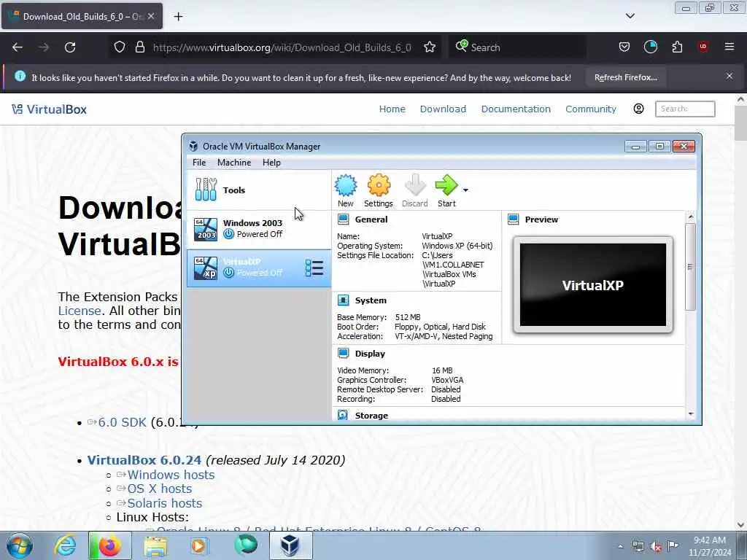This screenshot has height=560, width=747.
Task: Click the uBlock Origin extension icon
Action: coord(703,47)
